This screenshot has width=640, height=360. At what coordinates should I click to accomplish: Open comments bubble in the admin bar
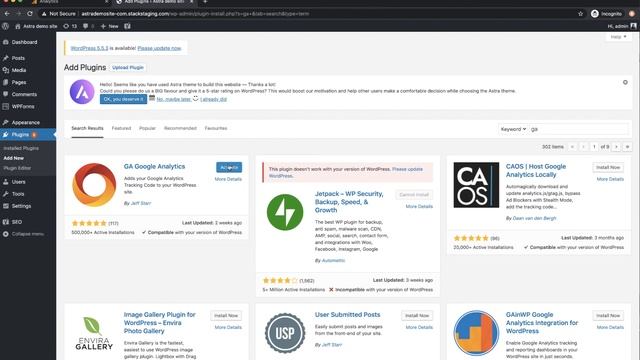pos(88,26)
